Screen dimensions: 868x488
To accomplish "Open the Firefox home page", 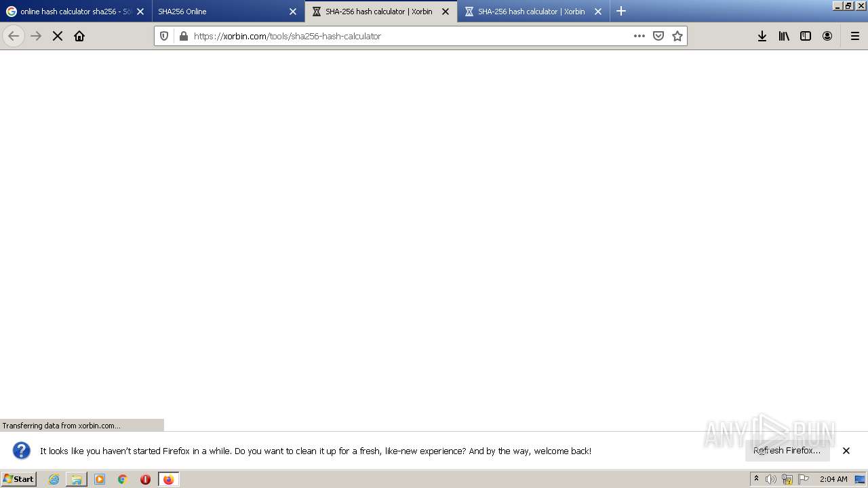I will (x=79, y=36).
